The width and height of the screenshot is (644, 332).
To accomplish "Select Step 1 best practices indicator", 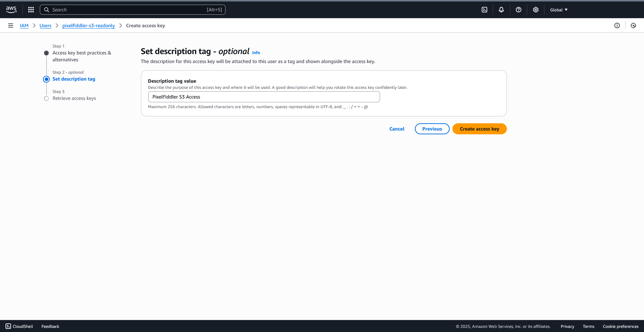I will click(x=47, y=53).
